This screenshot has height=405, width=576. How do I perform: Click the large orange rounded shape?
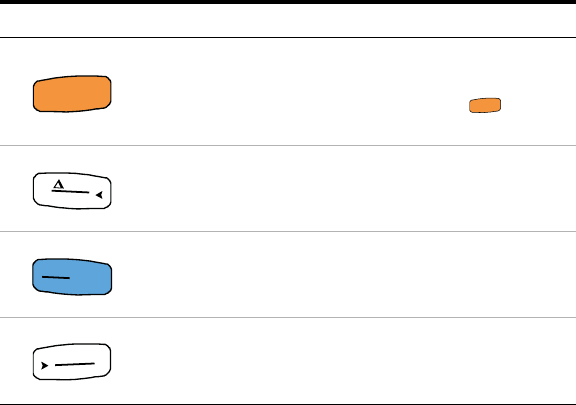pos(72,94)
